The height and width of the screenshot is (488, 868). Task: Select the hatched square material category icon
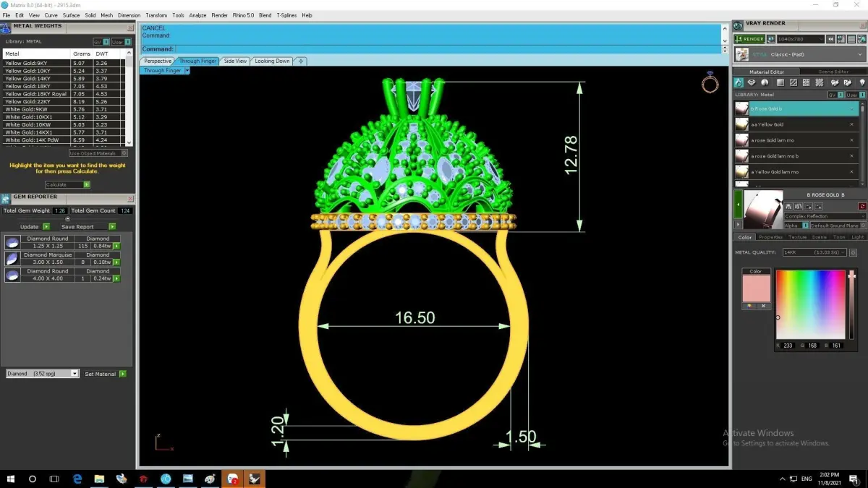tap(793, 83)
